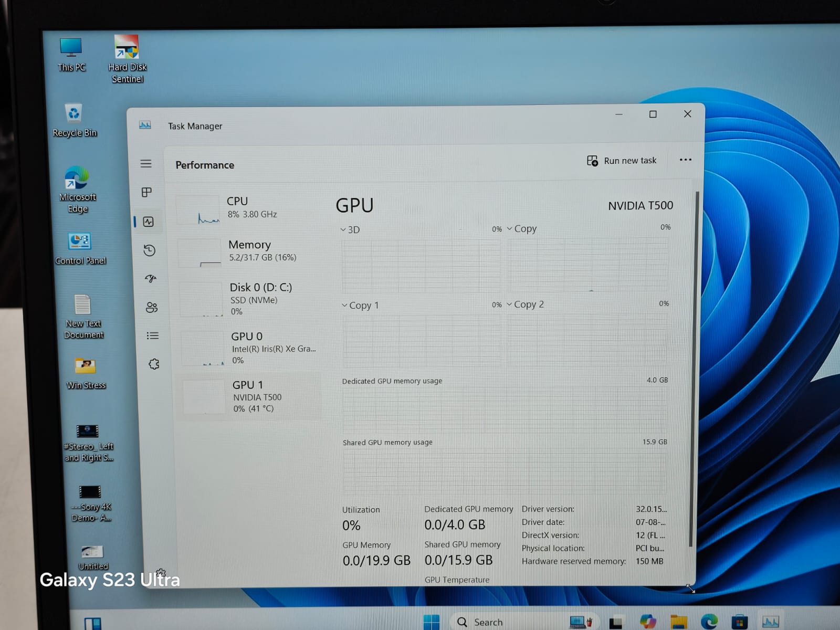Image resolution: width=840 pixels, height=630 pixels.
Task: Select the CPU performance entry
Action: pos(247,208)
